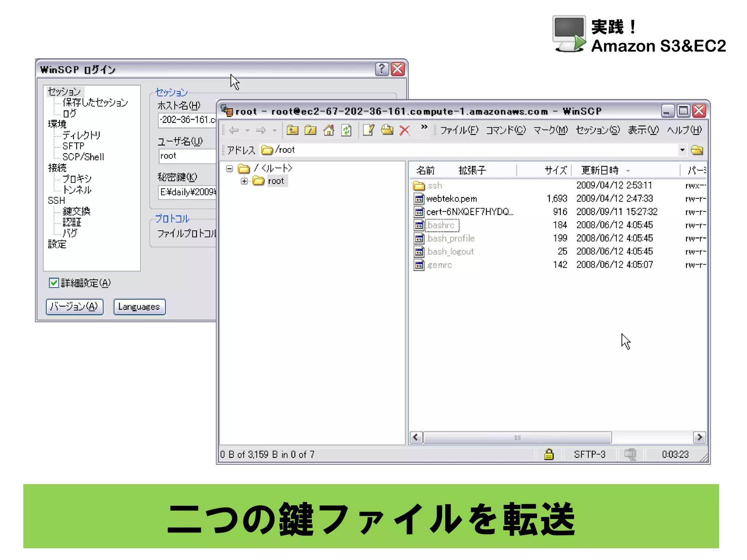This screenshot has width=747, height=560.
Task: Click the Forward arrow in WinSCP toolbar
Action: 261,130
